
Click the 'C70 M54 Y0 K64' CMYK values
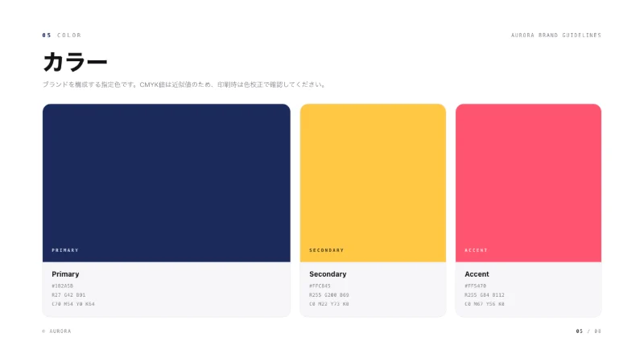point(73,304)
